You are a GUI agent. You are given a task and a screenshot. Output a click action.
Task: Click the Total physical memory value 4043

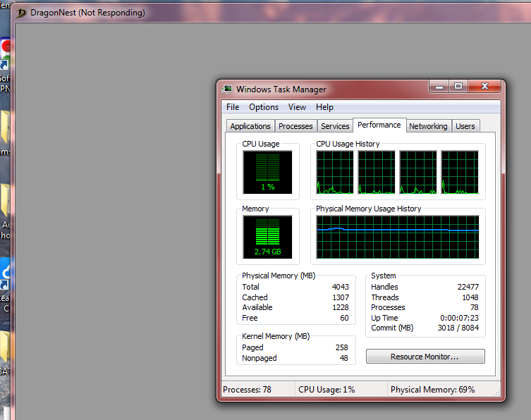(x=341, y=287)
